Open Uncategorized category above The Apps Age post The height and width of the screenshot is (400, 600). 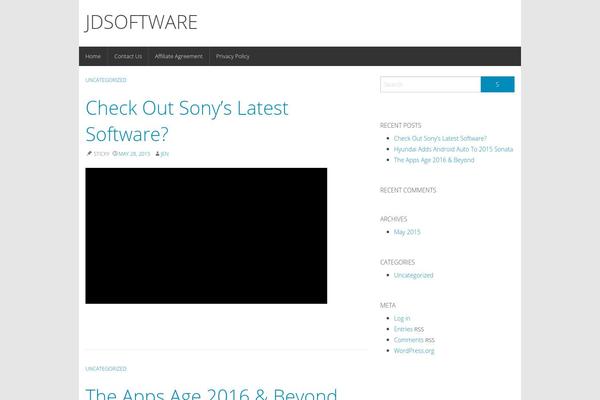106,369
